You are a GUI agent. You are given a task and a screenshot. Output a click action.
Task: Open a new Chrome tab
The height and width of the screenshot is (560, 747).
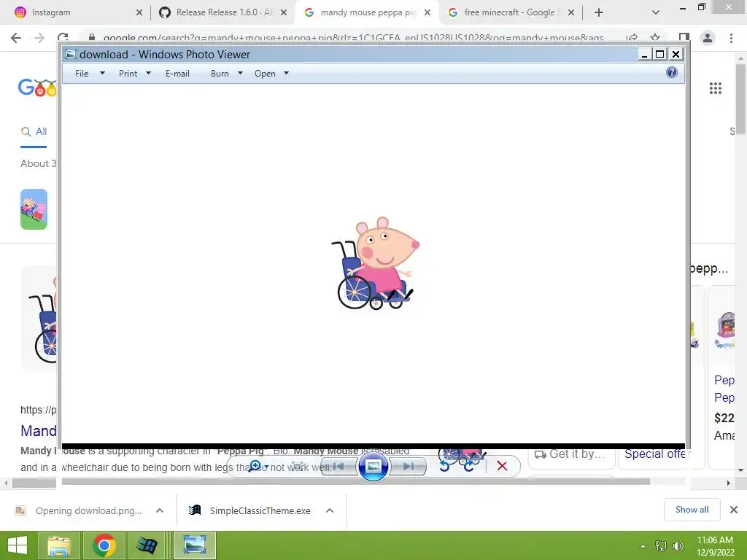tap(599, 12)
